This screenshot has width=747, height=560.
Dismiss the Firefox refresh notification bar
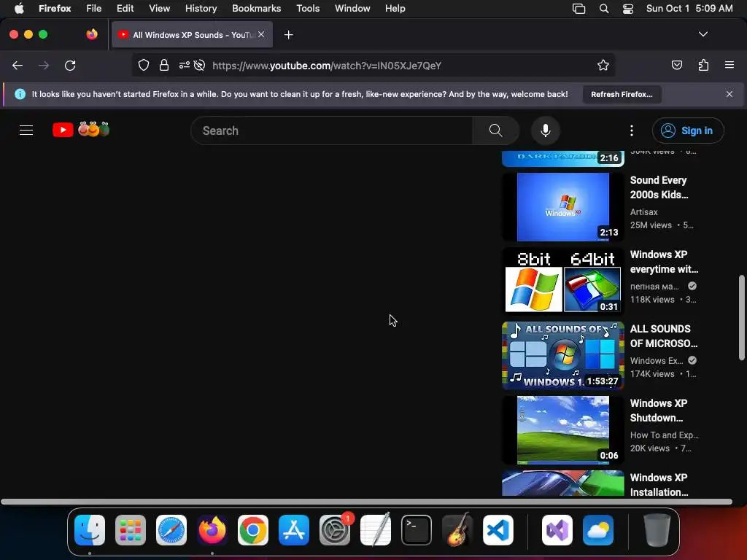729,94
